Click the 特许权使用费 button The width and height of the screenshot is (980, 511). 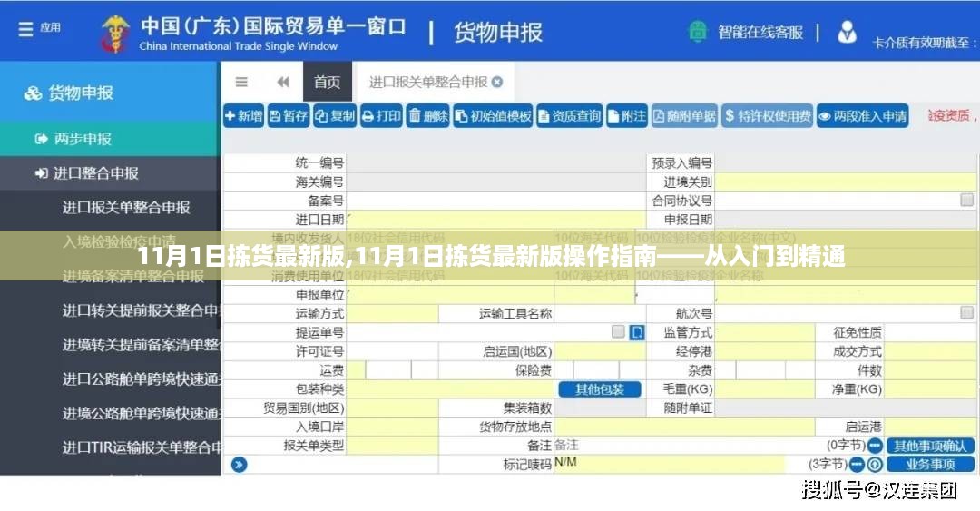point(768,115)
